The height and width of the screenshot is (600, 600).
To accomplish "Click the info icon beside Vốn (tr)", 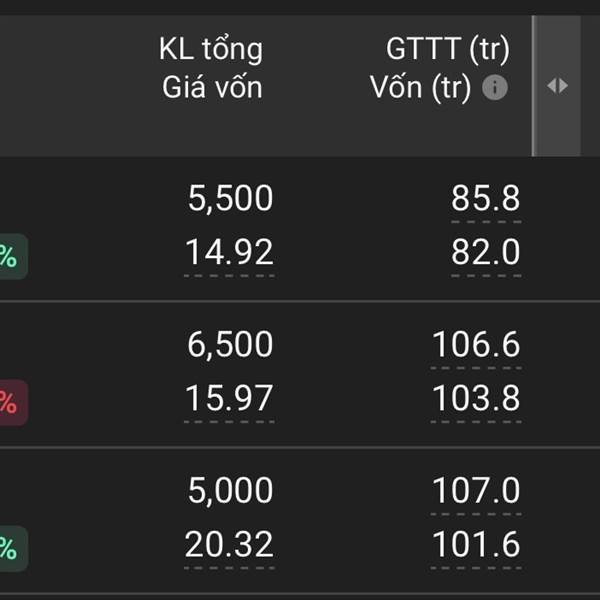I will click(x=495, y=87).
